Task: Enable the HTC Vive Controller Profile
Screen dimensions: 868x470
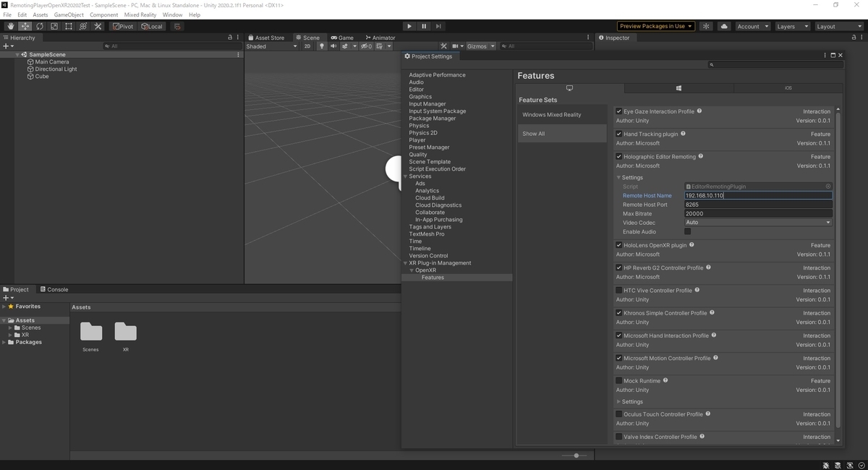Action: pyautogui.click(x=618, y=290)
